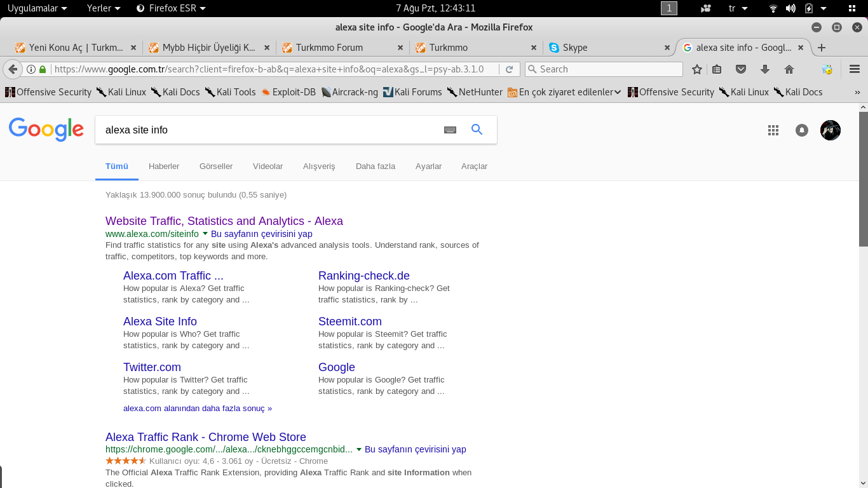Select the Görseller search tab

[x=216, y=166]
